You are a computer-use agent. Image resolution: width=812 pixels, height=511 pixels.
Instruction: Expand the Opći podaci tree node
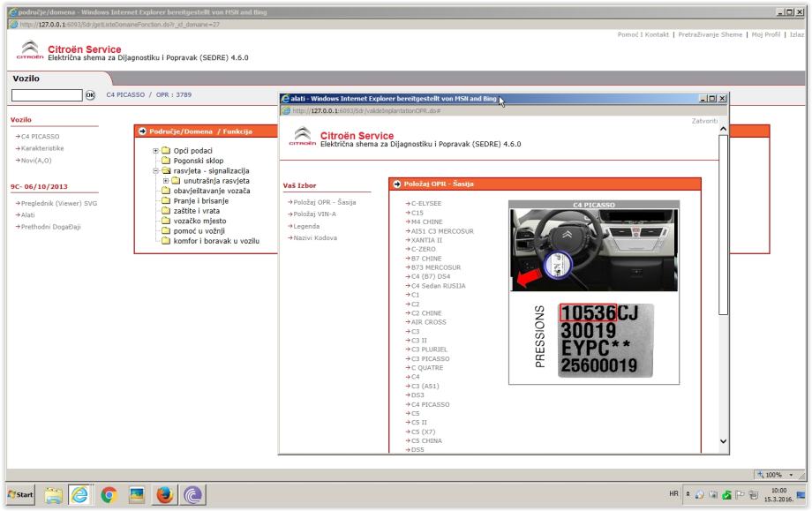(x=156, y=151)
